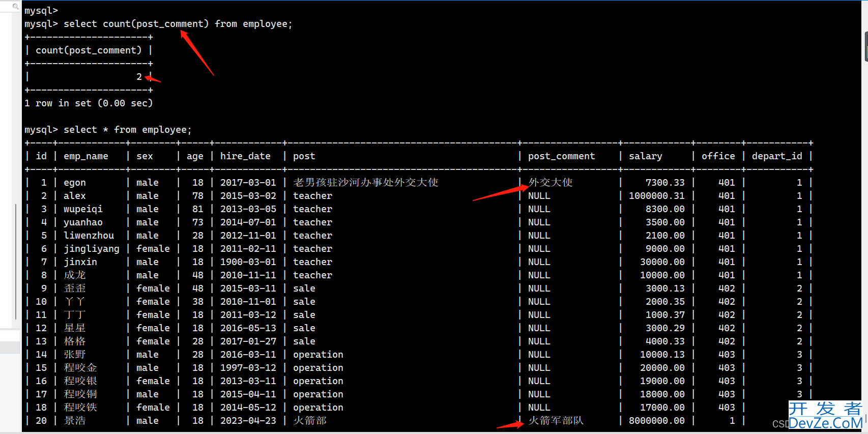The height and width of the screenshot is (434, 868).
Task: Click the name '丁丁'
Action: point(75,314)
